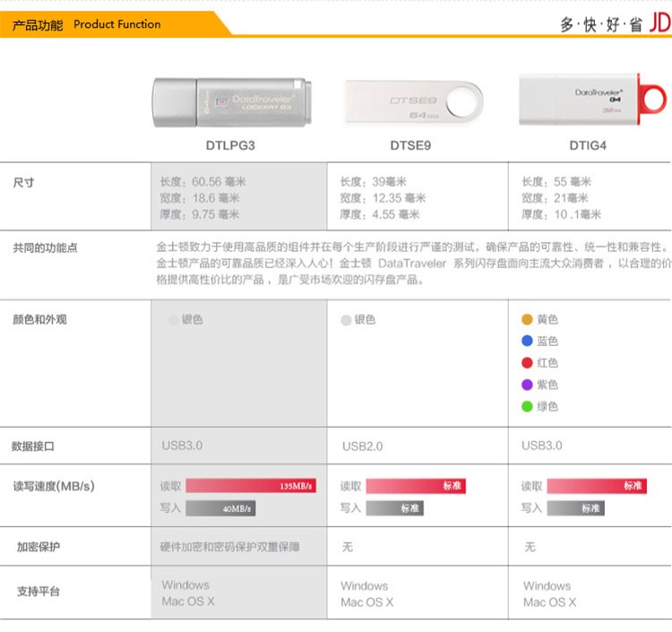Click the '绿色' color label
Image resolution: width=672 pixels, height=632 pixels.
coord(547,406)
